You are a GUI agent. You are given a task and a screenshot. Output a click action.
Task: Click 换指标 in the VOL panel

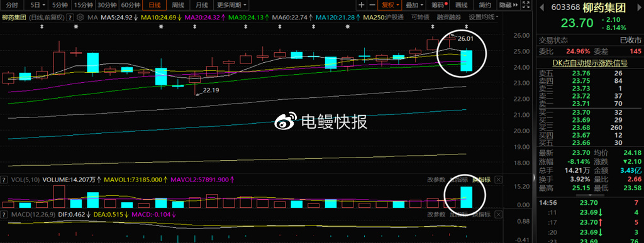pos(481,180)
